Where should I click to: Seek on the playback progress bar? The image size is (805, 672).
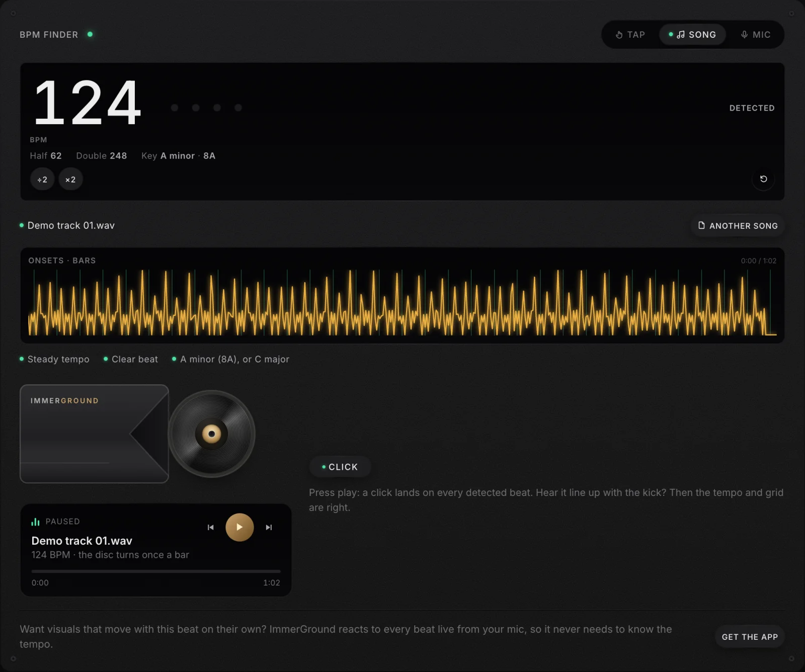(x=156, y=571)
